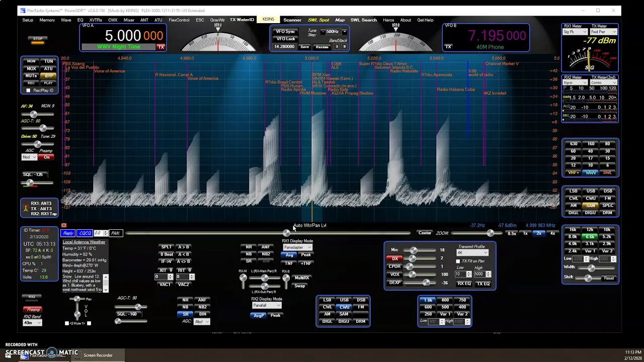The image size is (644, 362).
Task: Open the FlexControl menu
Action: pyautogui.click(x=179, y=20)
